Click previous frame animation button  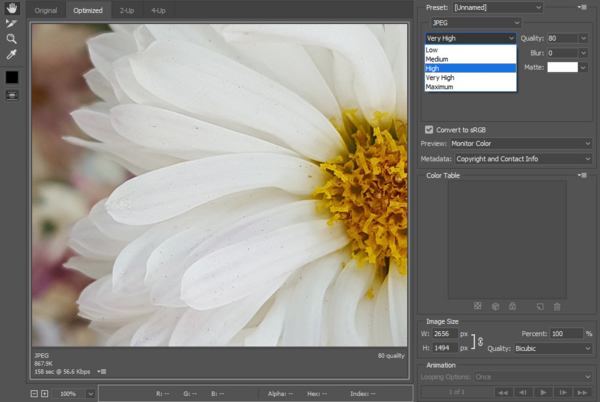point(523,392)
